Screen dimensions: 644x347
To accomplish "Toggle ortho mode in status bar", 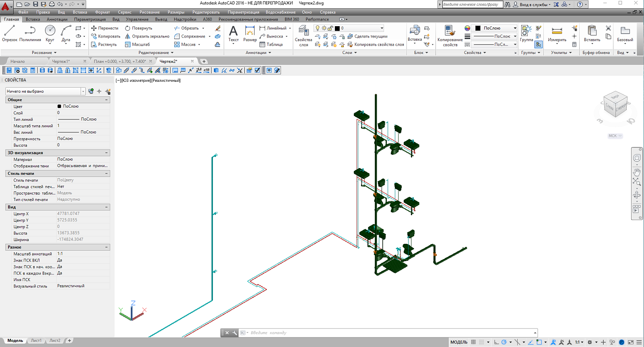I will [496, 342].
